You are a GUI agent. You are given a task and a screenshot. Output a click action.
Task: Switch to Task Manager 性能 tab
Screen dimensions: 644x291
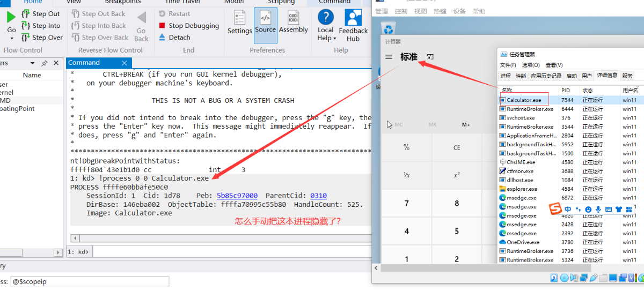click(x=521, y=76)
